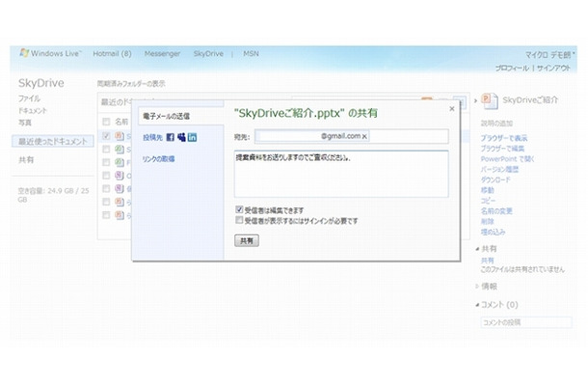The image size is (588, 386).
Task: Click the ダウンロード link
Action: pos(495,179)
